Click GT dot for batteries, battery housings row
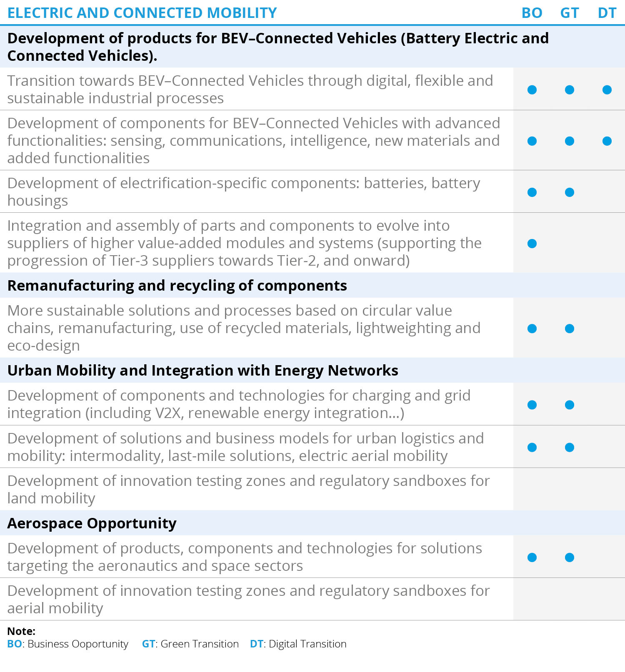Viewport: 625px width, 672px height. [570, 192]
